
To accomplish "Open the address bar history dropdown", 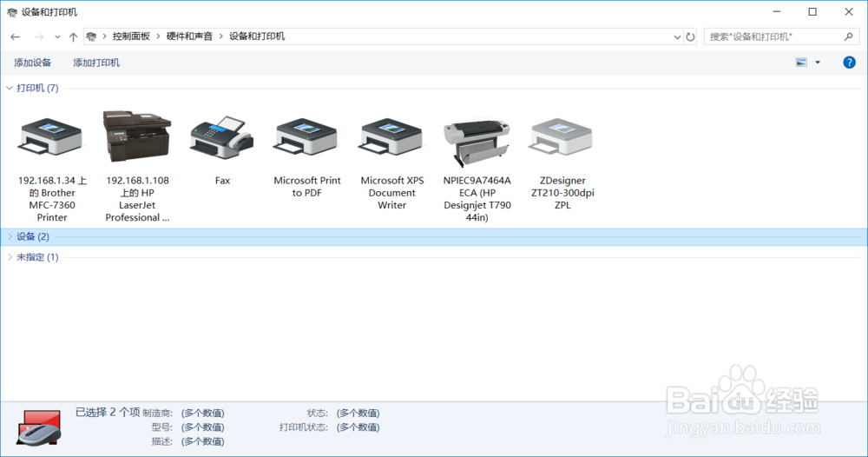I will point(677,37).
